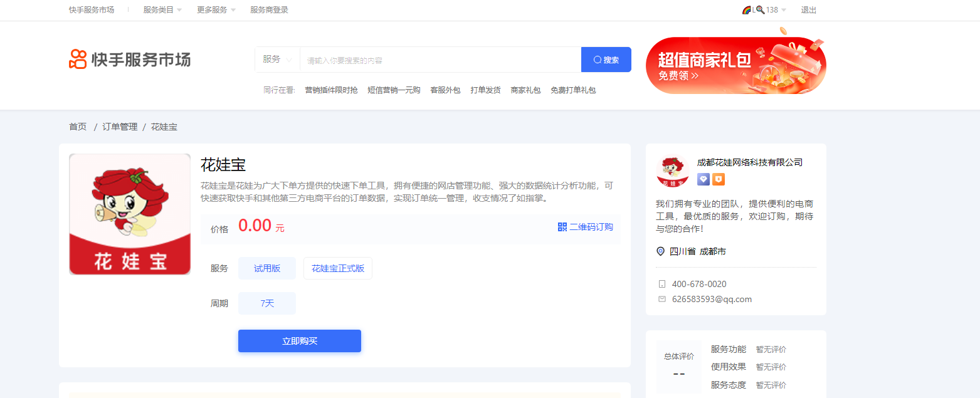Select the 花娃宝正式版 service option
Viewport: 980px width, 398px height.
click(338, 268)
